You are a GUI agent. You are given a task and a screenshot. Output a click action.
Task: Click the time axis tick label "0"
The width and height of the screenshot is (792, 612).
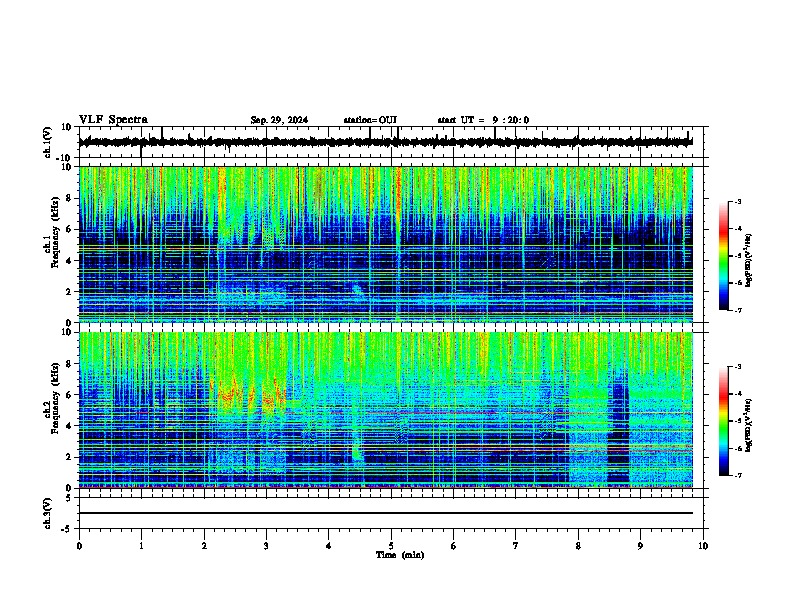[x=79, y=546]
